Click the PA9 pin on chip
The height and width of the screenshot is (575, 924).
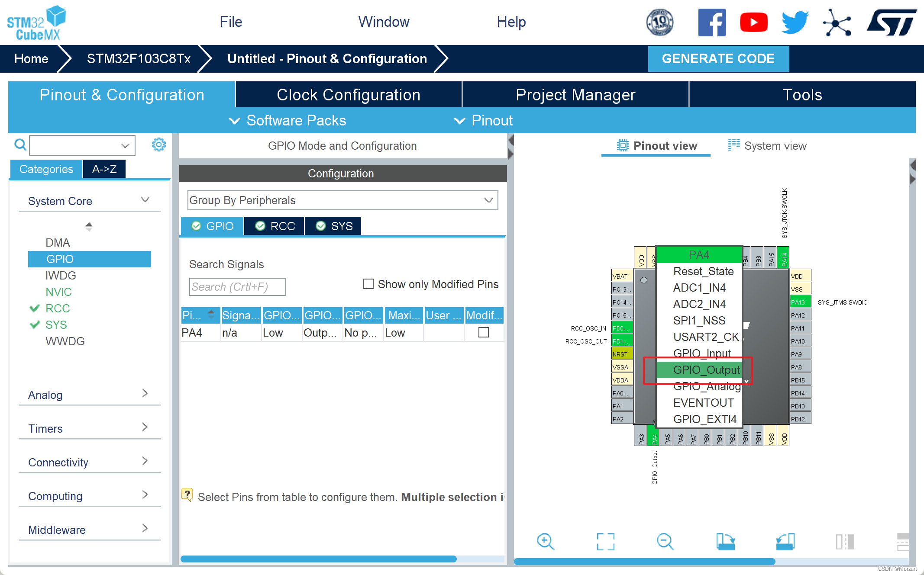tap(800, 354)
